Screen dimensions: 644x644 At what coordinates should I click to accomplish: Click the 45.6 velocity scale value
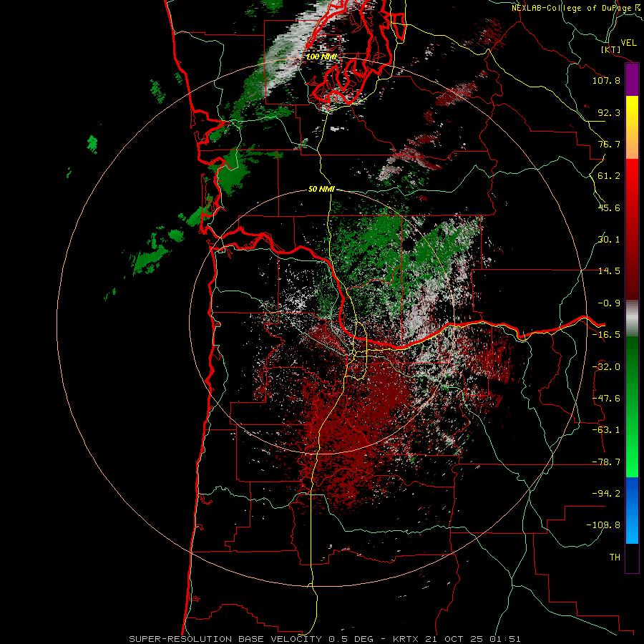(x=609, y=208)
